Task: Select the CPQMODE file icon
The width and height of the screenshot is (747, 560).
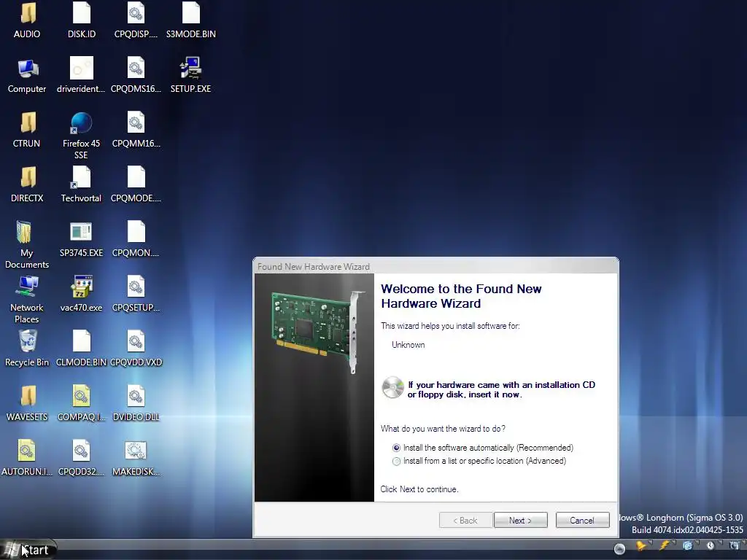Action: tap(136, 178)
